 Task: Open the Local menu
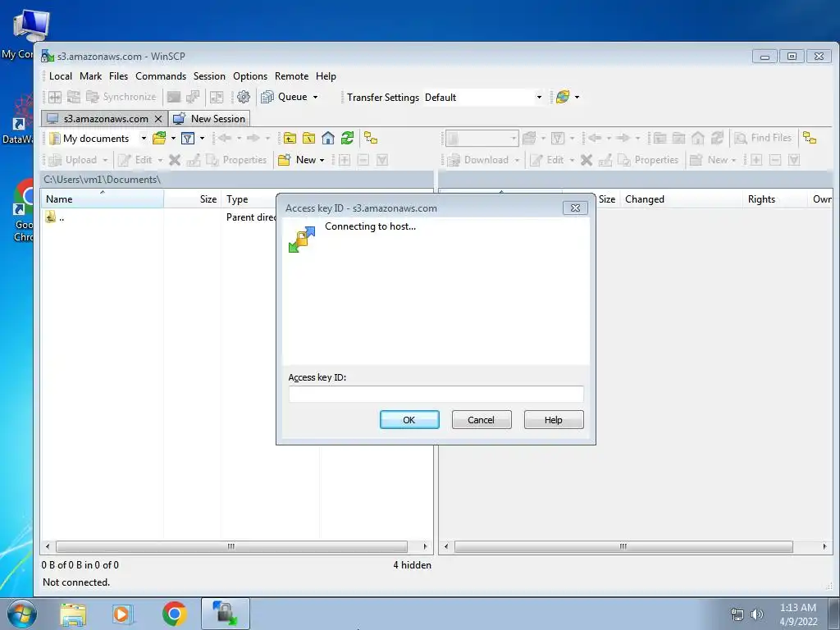pyautogui.click(x=61, y=76)
